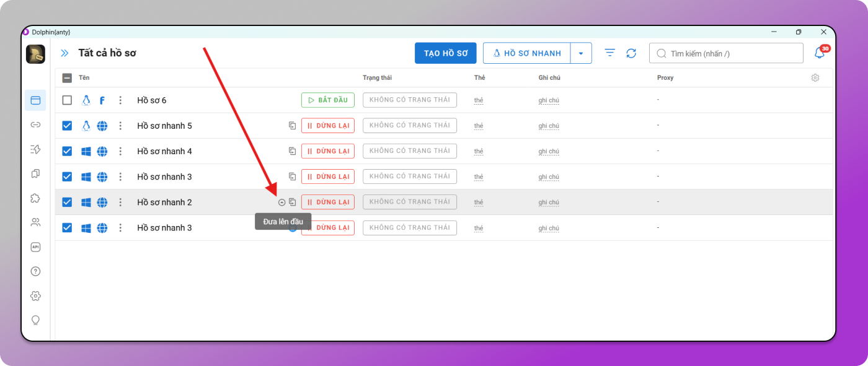This screenshot has height=366, width=868.
Task: Click BẮT ĐẦU to start Hồ sơ 6
Action: coord(327,100)
